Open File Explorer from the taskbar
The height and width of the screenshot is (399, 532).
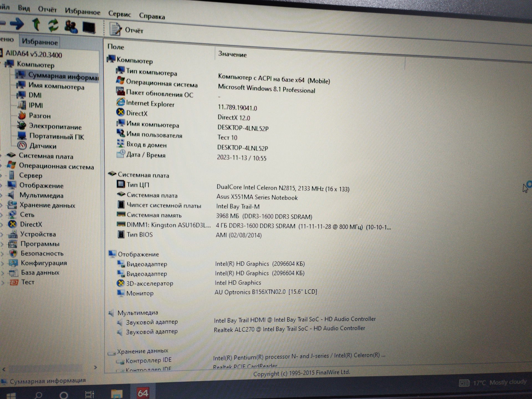(x=116, y=394)
